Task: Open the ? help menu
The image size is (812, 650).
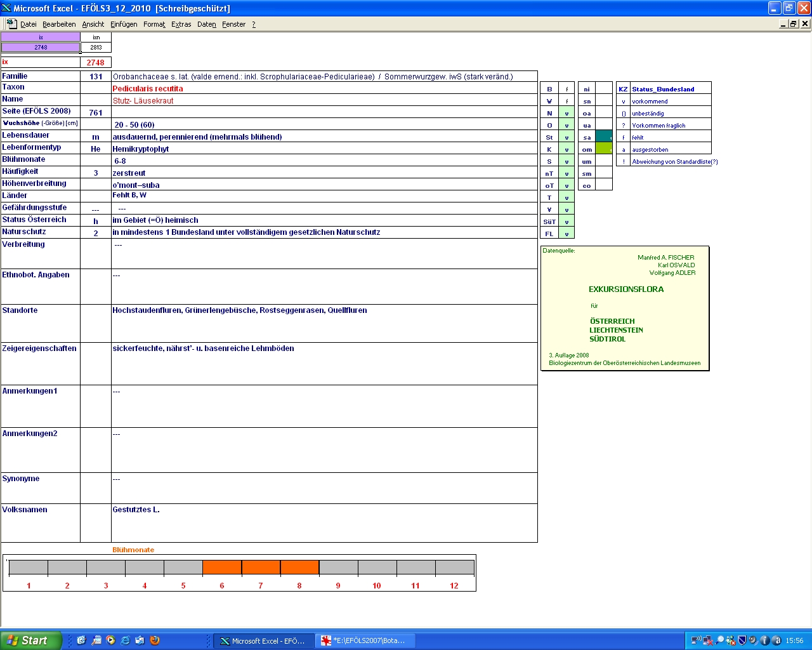Action: click(254, 24)
